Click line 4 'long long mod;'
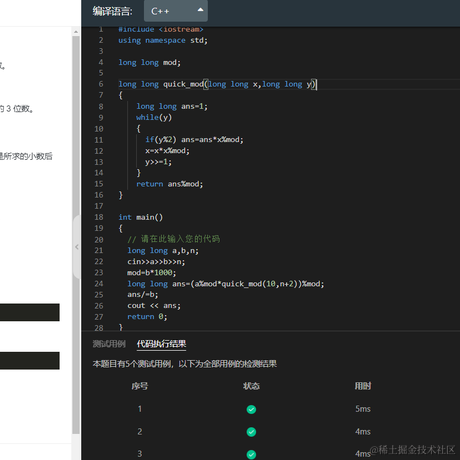 coord(149,62)
